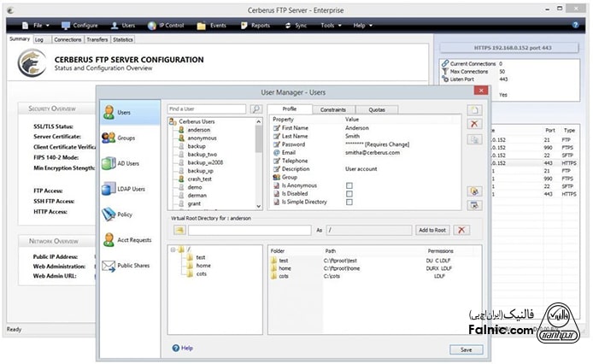Click the Find a User search field

tap(207, 109)
